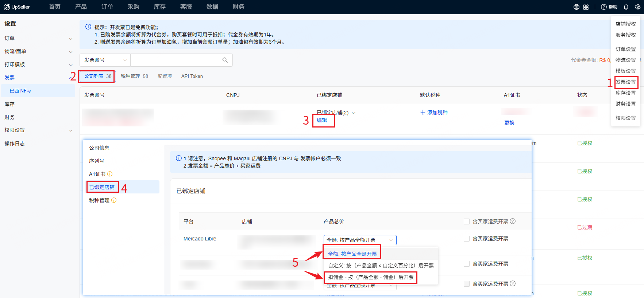Click the A1证书 info icon

tap(110, 174)
